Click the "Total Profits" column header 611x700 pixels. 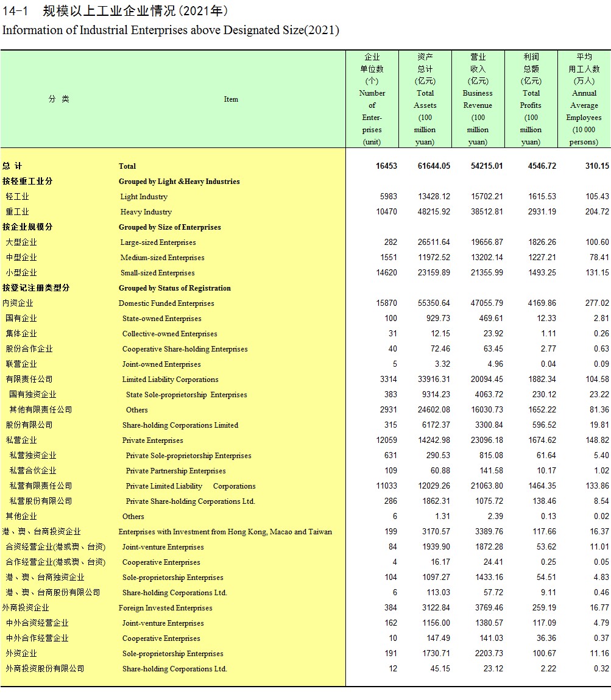[x=531, y=99]
